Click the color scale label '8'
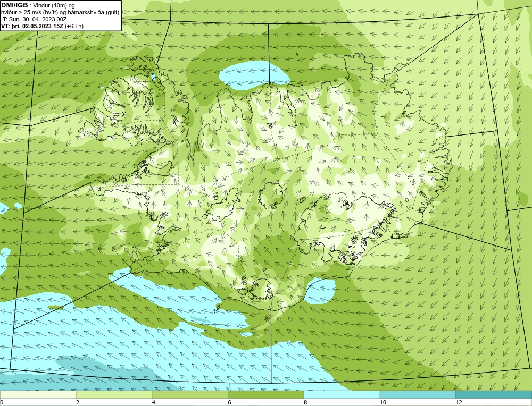The width and height of the screenshot is (532, 406). [x=306, y=402]
